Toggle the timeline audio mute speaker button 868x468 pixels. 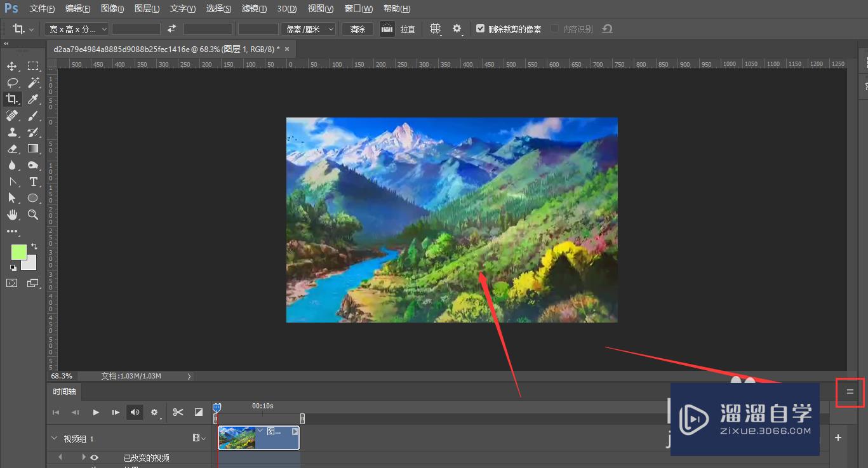(135, 412)
